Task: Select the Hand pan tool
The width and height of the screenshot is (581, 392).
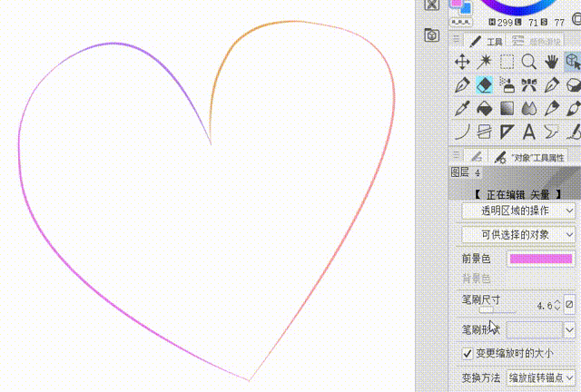Action: 551,62
